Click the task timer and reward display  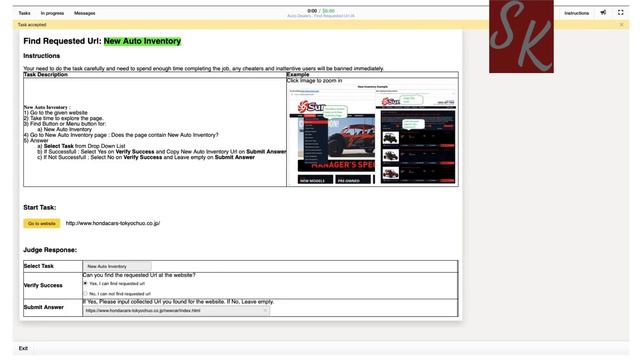[321, 11]
